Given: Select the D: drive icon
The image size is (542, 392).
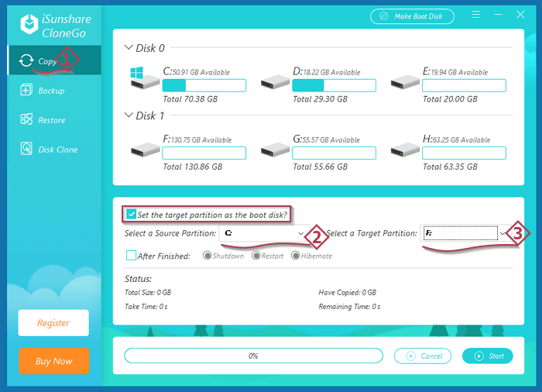Looking at the screenshot, I should tap(275, 82).
